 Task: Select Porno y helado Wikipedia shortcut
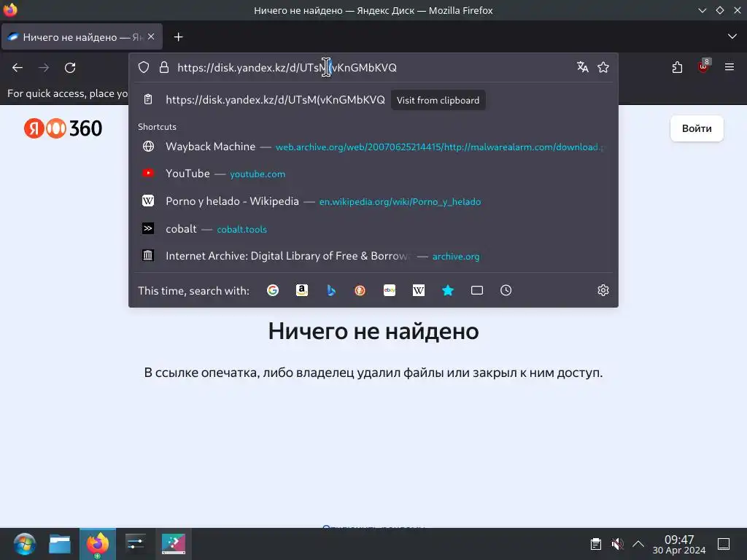coord(373,201)
